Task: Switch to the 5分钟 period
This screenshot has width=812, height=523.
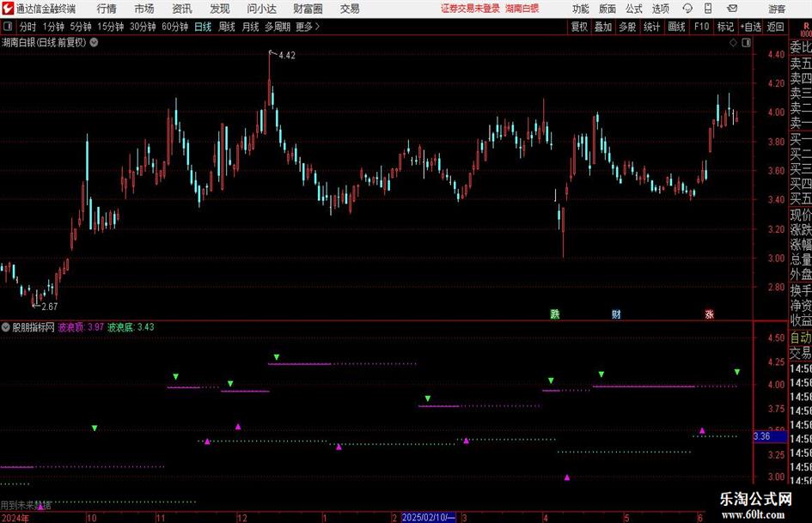Action: (x=80, y=27)
